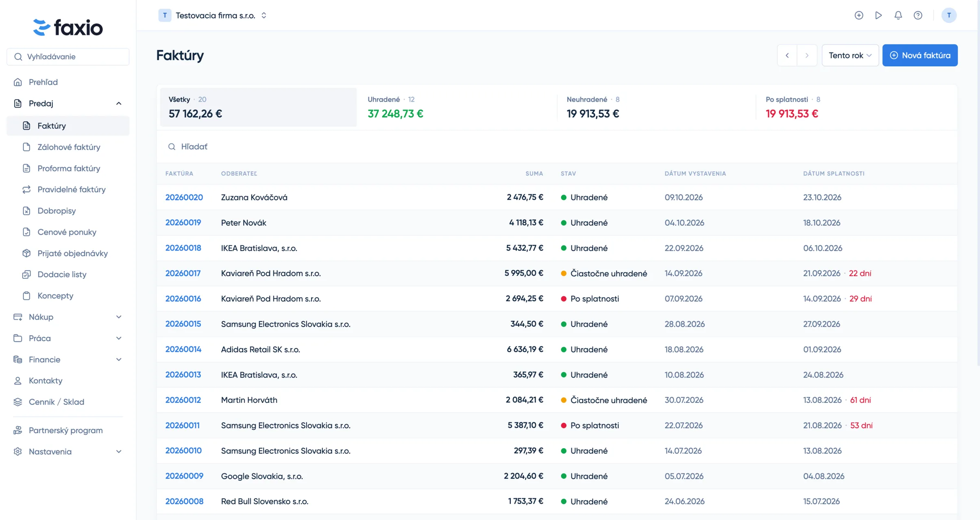This screenshot has height=520, width=980.
Task: Open Pravidelné faktúry in sidebar
Action: [x=68, y=189]
